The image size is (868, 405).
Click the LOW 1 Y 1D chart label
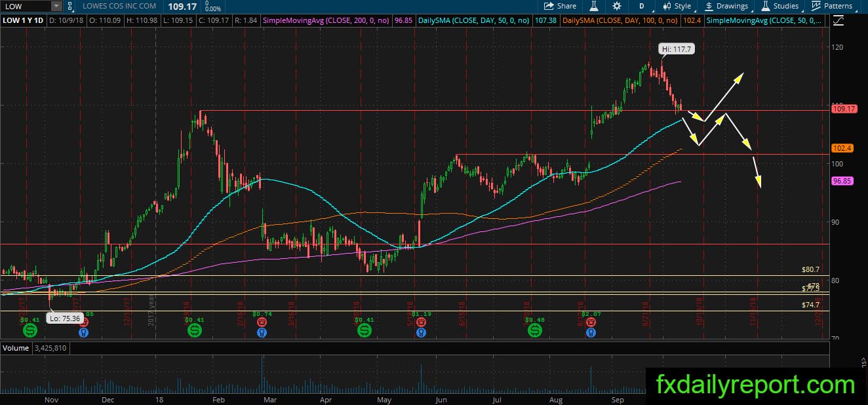pos(23,21)
